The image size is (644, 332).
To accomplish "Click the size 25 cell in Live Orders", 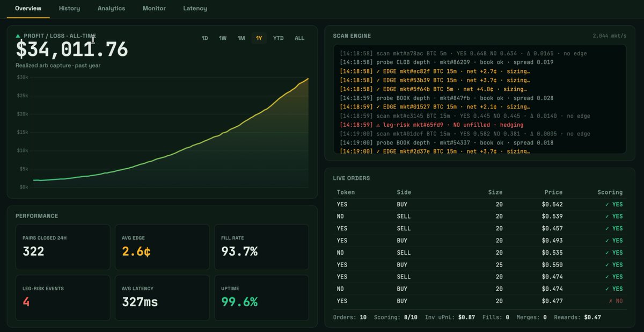I will [x=499, y=265].
